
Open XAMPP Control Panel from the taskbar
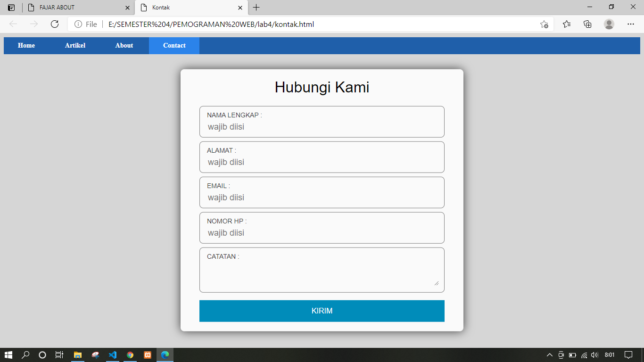(147, 355)
